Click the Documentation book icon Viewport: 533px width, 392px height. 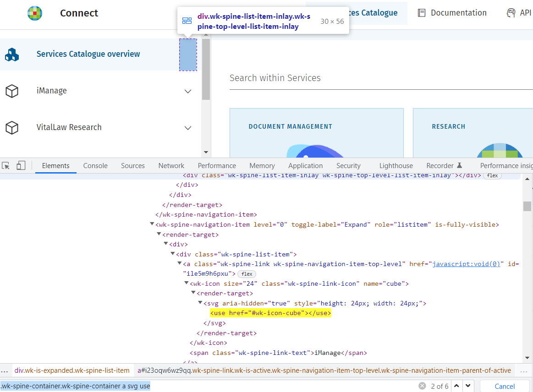click(422, 13)
